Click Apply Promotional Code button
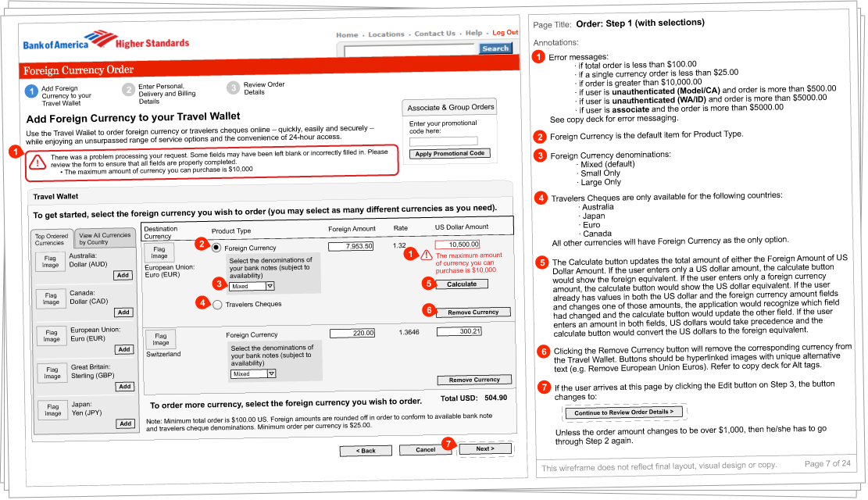 (450, 153)
